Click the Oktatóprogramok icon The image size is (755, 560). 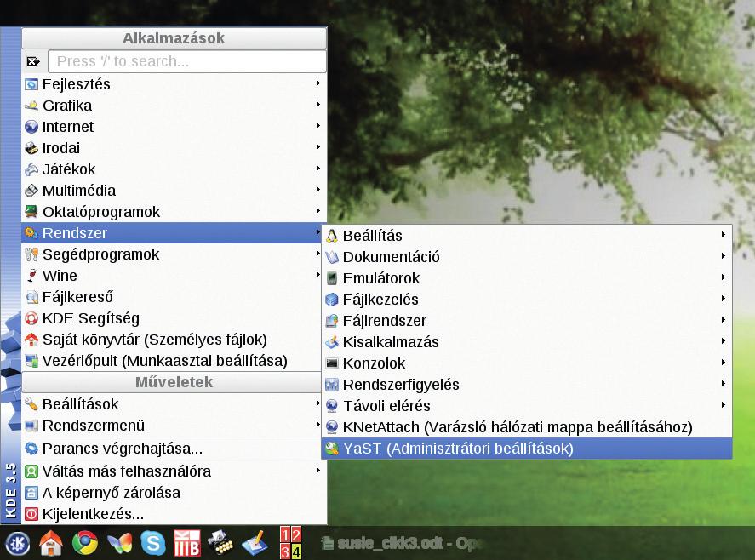pyautogui.click(x=31, y=211)
